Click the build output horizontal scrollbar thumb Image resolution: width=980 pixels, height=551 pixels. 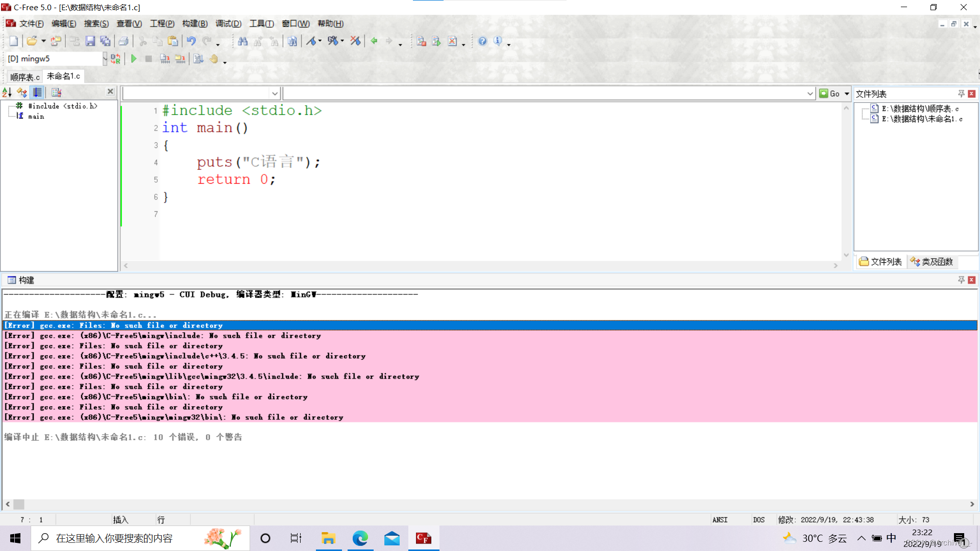(19, 504)
